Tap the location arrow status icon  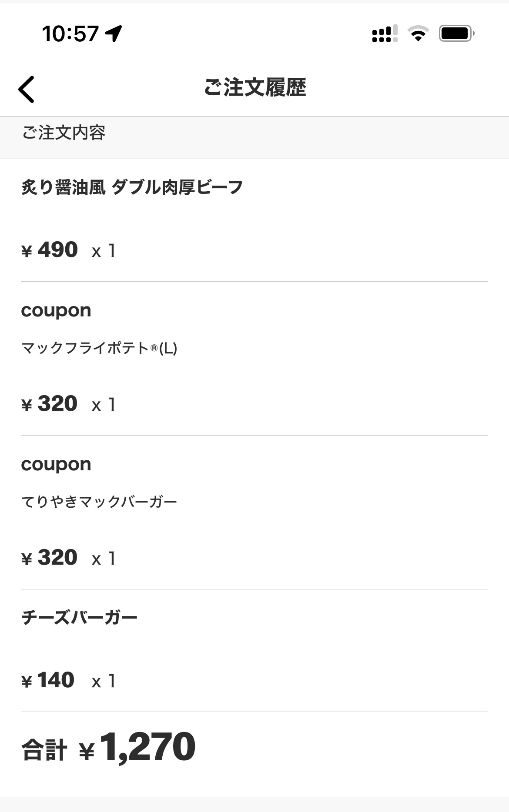tap(114, 33)
